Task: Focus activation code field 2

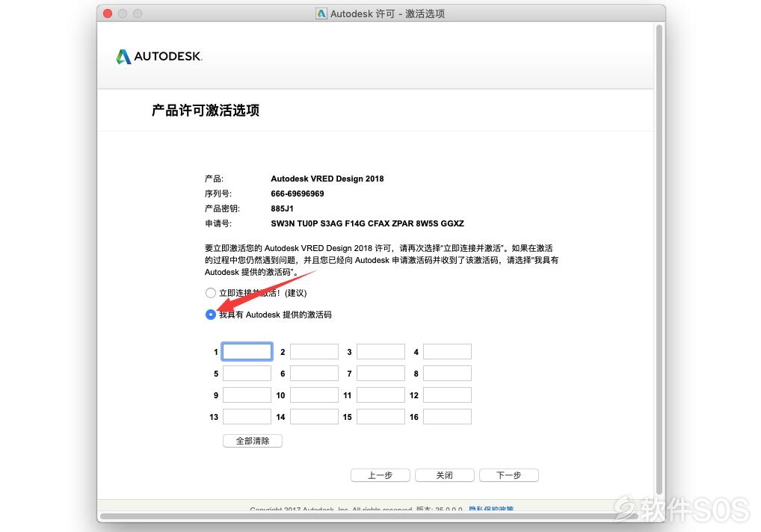Action: coord(314,352)
